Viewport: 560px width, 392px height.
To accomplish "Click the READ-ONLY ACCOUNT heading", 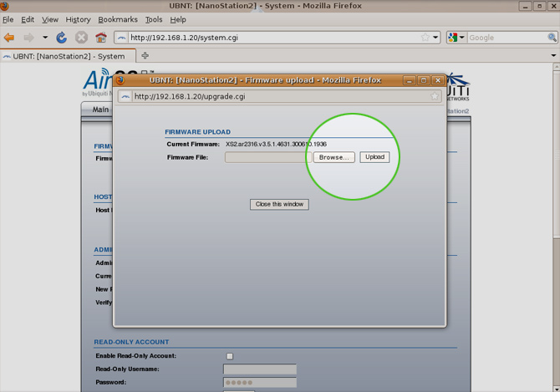I will pyautogui.click(x=131, y=342).
